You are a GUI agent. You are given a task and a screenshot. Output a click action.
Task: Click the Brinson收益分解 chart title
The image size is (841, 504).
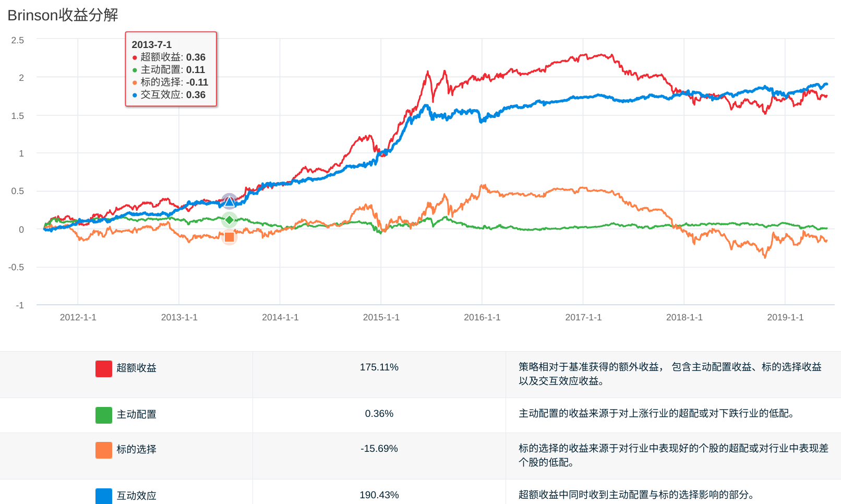point(63,15)
